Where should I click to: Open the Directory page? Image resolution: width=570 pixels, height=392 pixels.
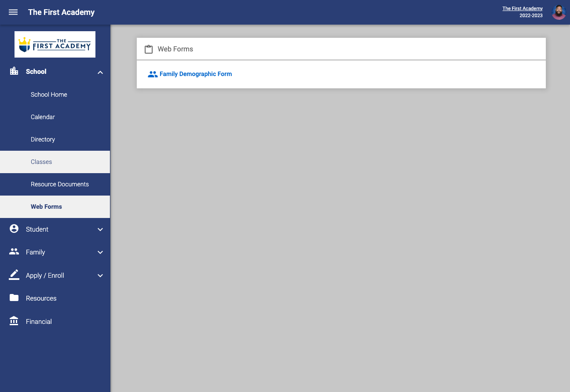click(55, 139)
